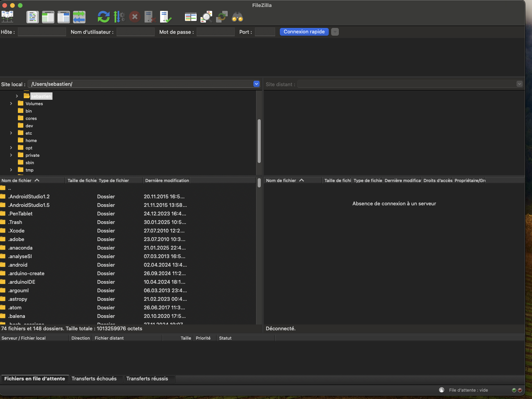
Task: Open the Site Manager icon
Action: pos(7,17)
